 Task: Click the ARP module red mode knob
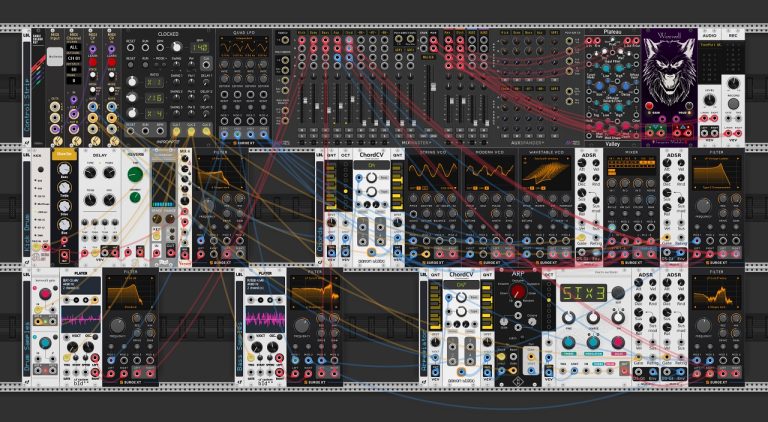pyautogui.click(x=517, y=292)
